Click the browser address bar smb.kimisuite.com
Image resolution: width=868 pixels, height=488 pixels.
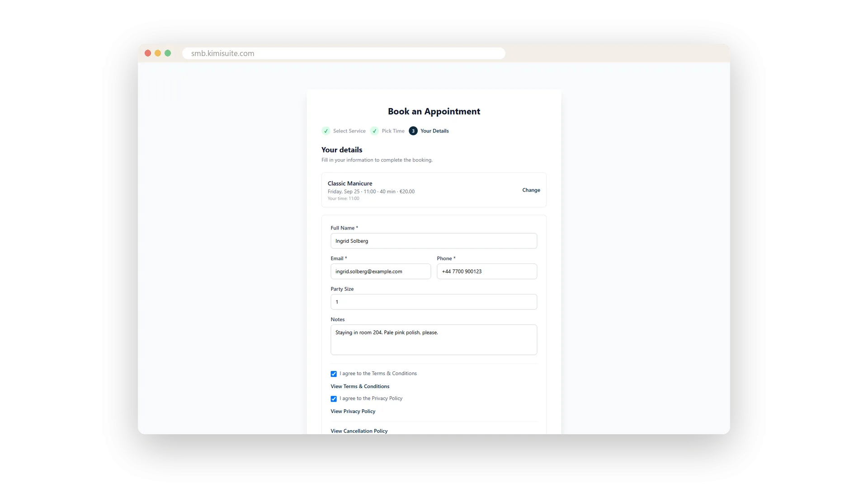pos(344,53)
